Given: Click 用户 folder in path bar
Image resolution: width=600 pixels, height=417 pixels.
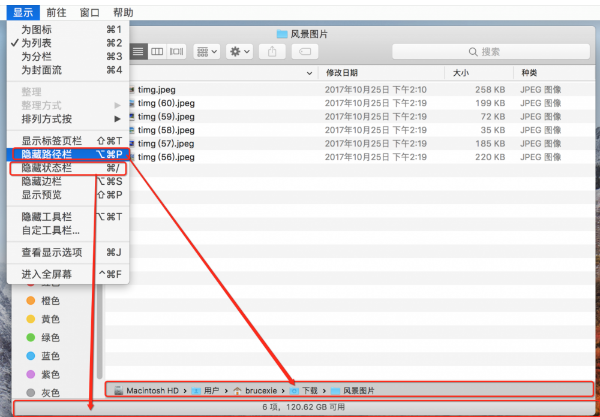Looking at the screenshot, I should click(206, 391).
